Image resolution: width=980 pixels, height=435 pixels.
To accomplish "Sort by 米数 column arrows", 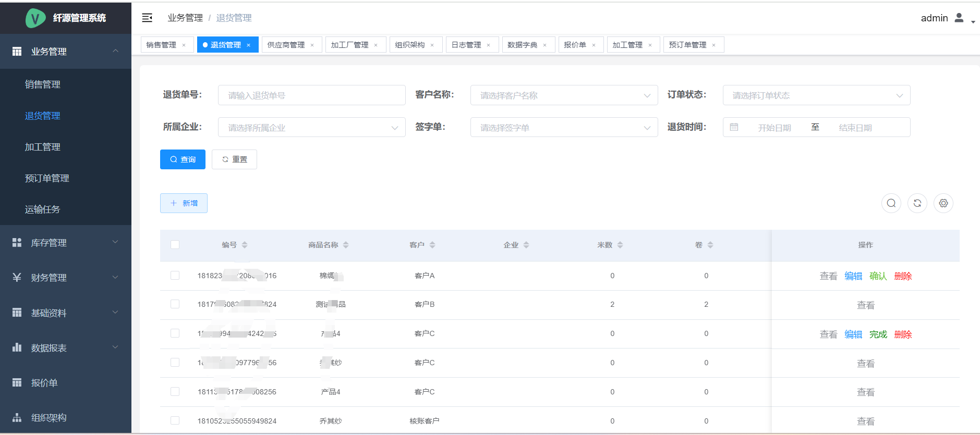I will [620, 245].
